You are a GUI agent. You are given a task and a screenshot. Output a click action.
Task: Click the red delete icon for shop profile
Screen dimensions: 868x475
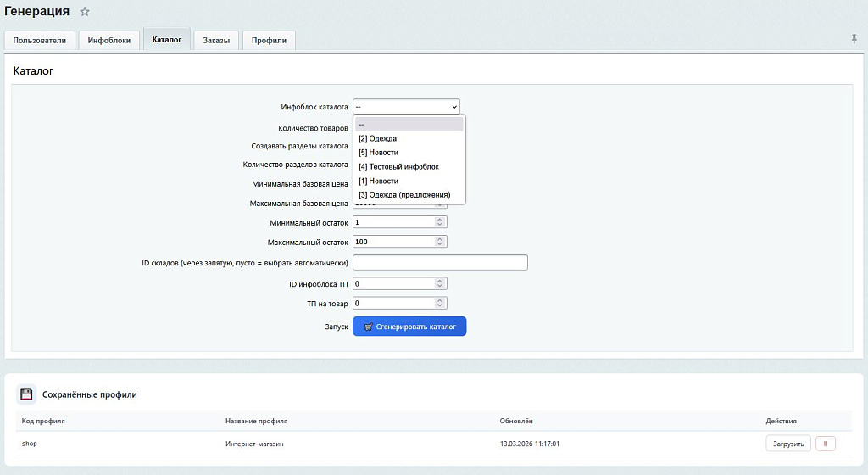[x=826, y=443]
